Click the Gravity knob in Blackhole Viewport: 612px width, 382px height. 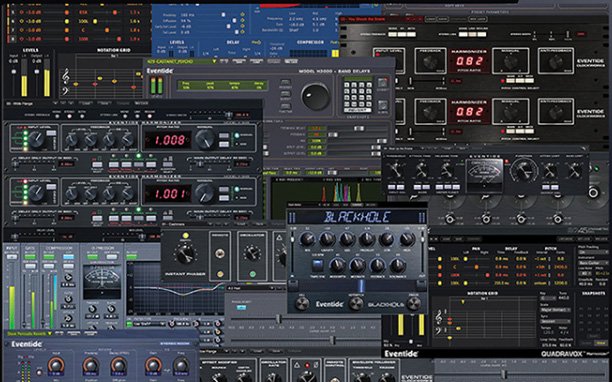(327, 239)
